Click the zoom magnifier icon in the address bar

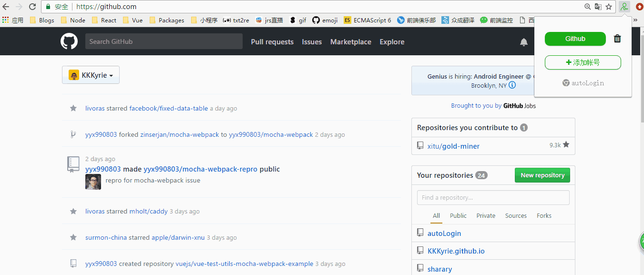click(x=588, y=7)
